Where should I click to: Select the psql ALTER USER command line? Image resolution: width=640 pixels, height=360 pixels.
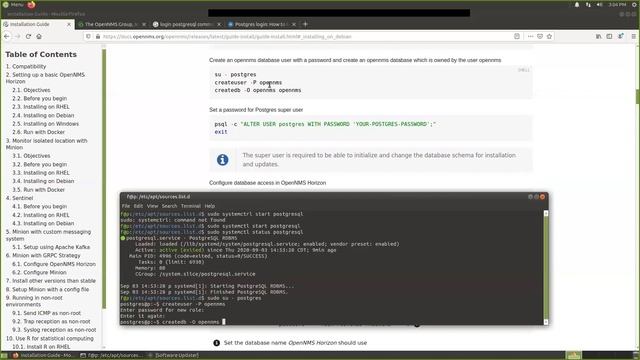pyautogui.click(x=325, y=124)
